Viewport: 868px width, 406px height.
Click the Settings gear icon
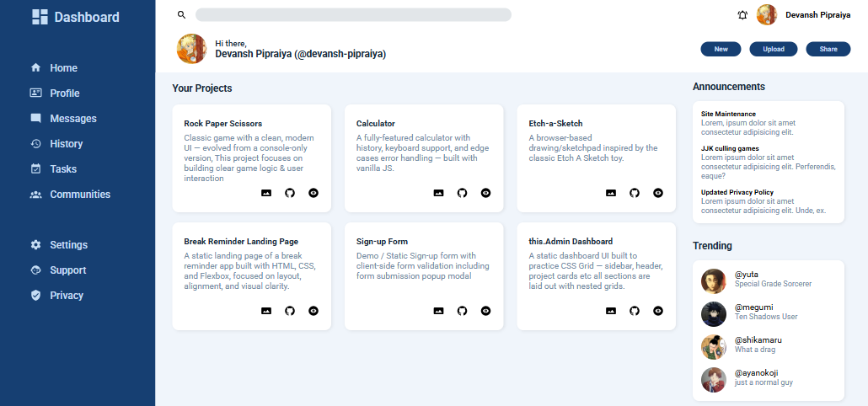36,244
